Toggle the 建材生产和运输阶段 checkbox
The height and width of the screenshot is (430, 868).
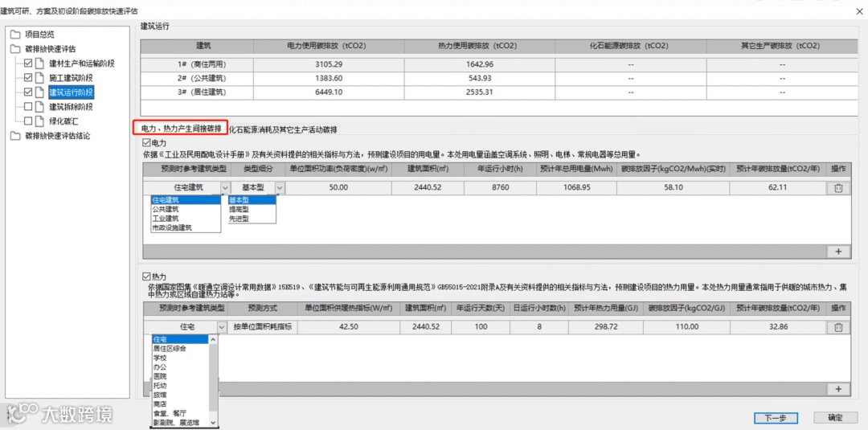click(28, 63)
